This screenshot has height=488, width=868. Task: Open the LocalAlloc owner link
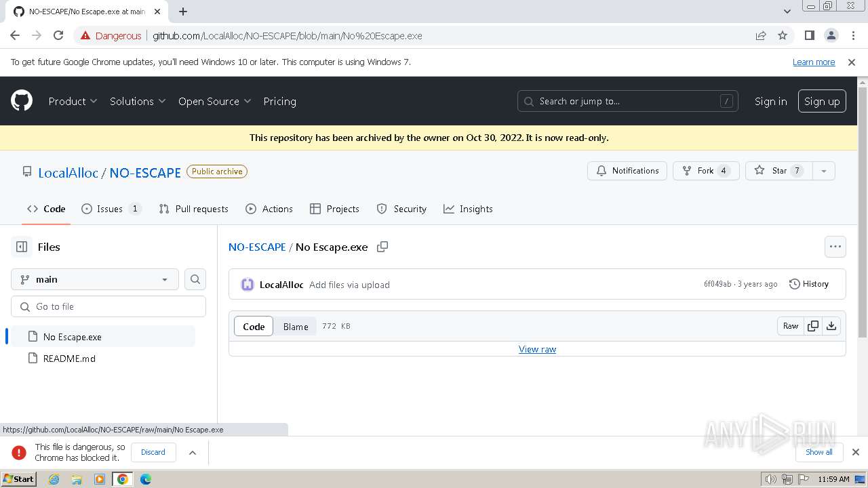coord(68,172)
